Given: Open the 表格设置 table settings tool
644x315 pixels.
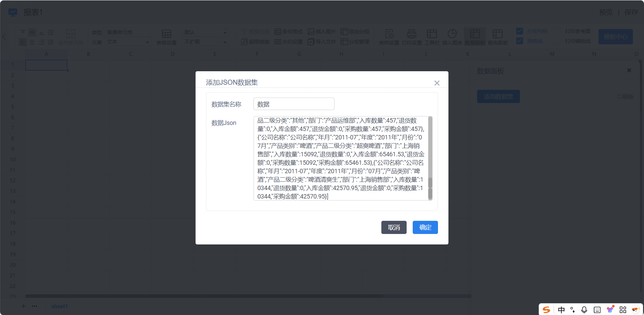Looking at the screenshot, I should (x=167, y=37).
